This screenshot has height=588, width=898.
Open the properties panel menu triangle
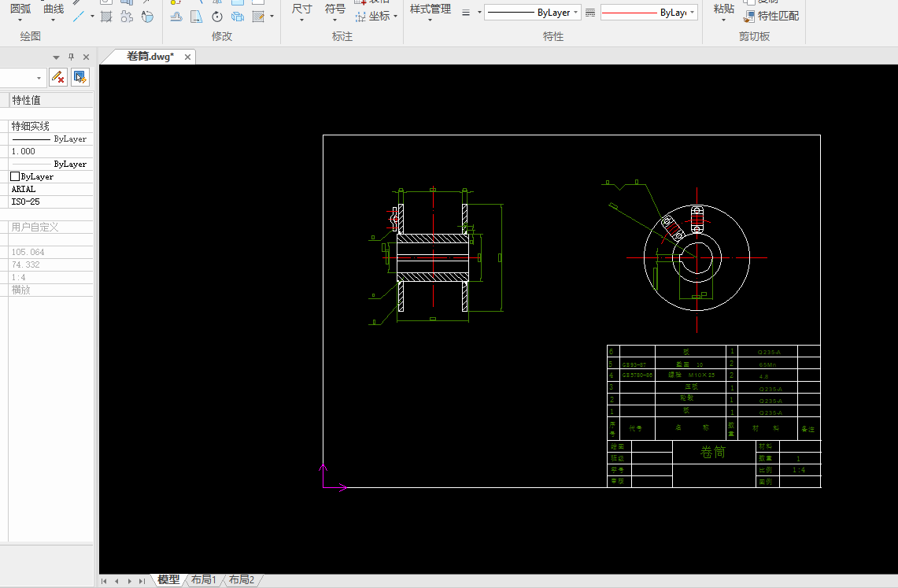[56, 57]
